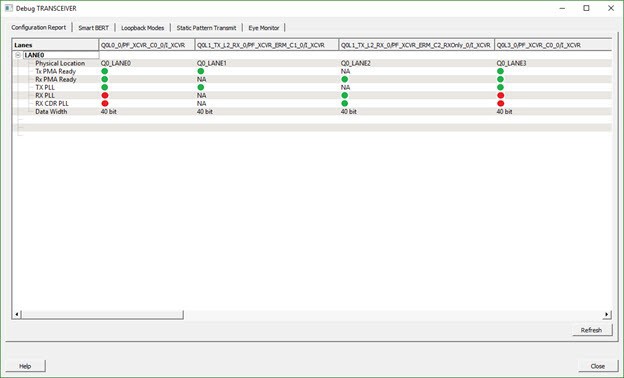Switch to the Smart BERT tab
The width and height of the screenshot is (624, 378).
pyautogui.click(x=94, y=28)
